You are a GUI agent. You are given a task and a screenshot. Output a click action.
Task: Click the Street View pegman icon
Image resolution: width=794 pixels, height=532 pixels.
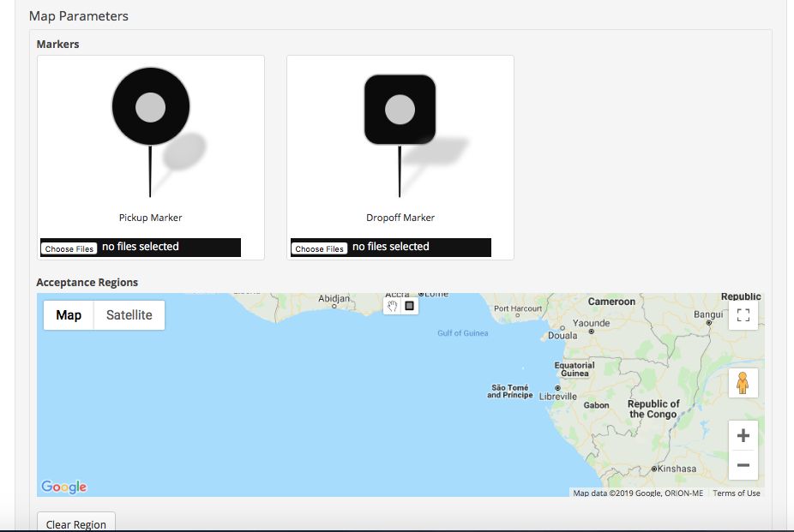coord(743,383)
